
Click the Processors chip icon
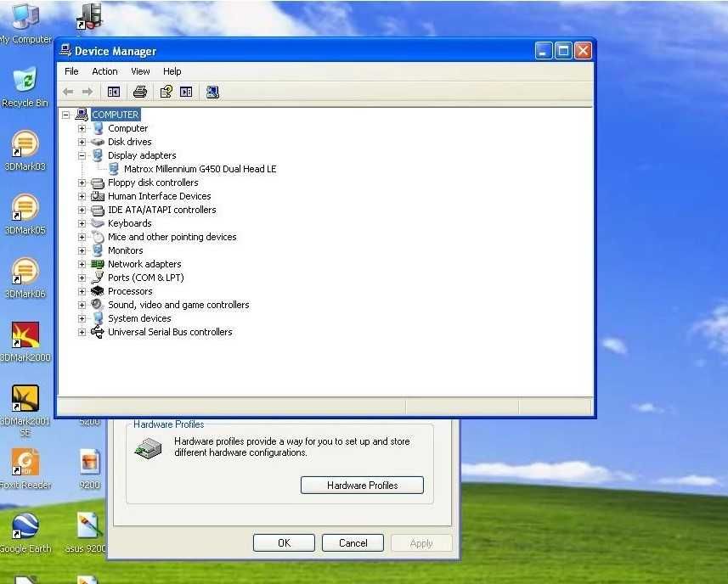tap(98, 291)
